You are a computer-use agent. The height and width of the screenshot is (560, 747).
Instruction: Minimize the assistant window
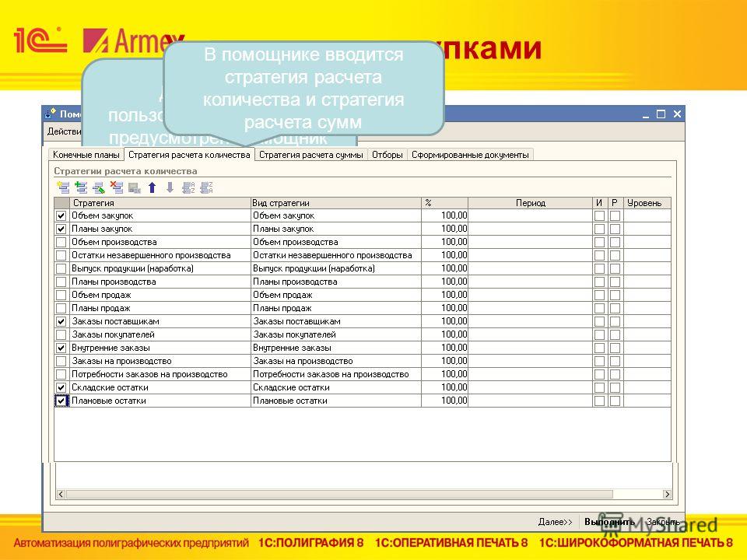pos(646,114)
